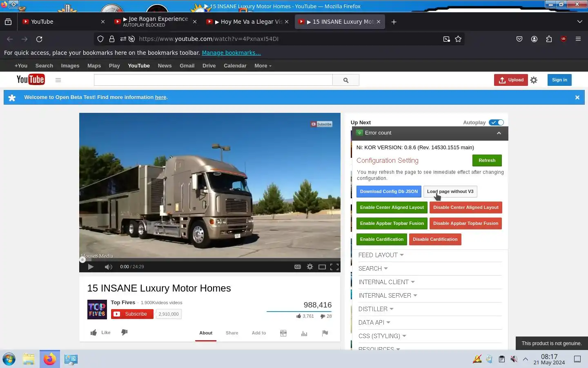Viewport: 588px width, 368px height.
Task: Reload the page in Firefox
Action: (39, 39)
